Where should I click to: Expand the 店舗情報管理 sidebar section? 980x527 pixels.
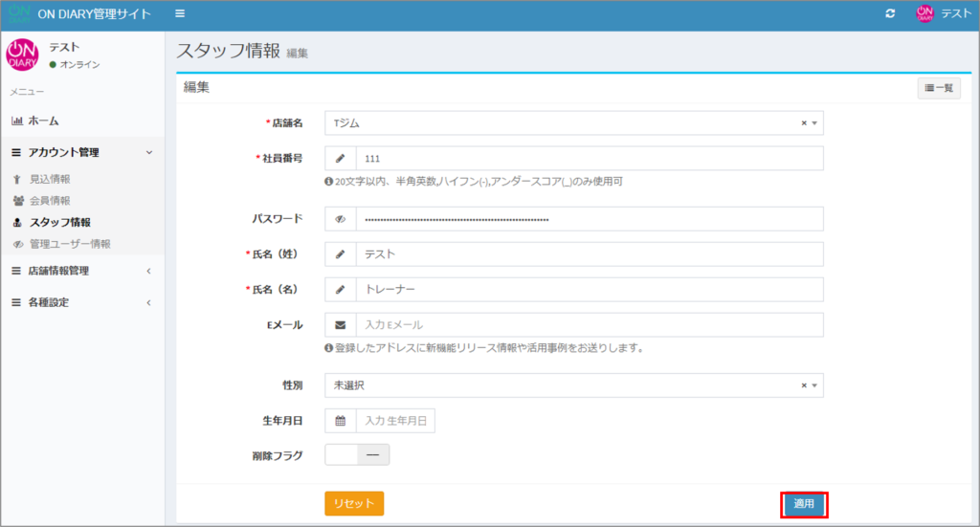click(81, 271)
